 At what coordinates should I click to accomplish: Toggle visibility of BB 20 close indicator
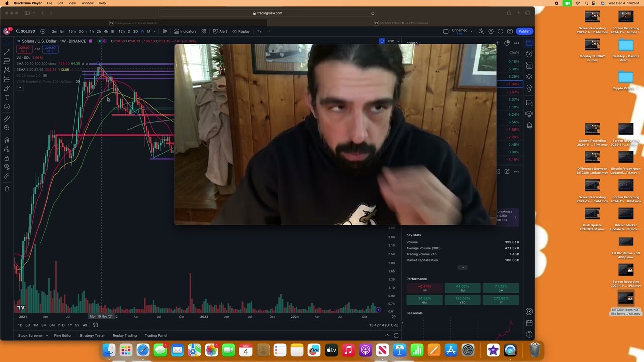pyautogui.click(x=45, y=75)
